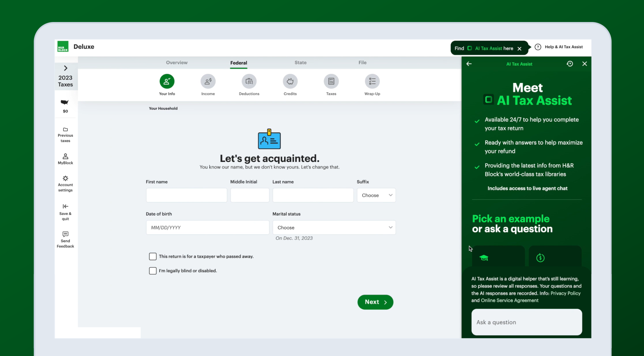Expand the Marital status dropdown
The width and height of the screenshot is (644, 356).
pos(334,227)
